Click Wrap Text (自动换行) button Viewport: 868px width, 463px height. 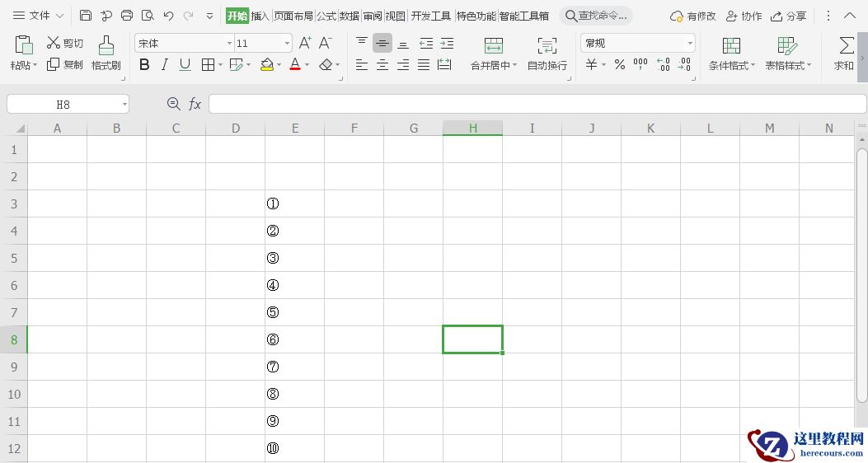pyautogui.click(x=547, y=54)
